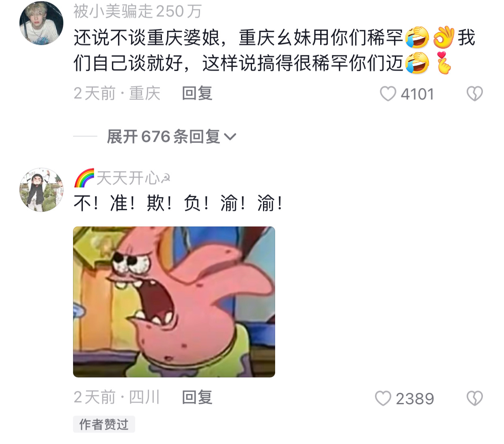Image resolution: width=504 pixels, height=444 pixels.
Task: Open 天天开心 username profile
Action: (133, 178)
